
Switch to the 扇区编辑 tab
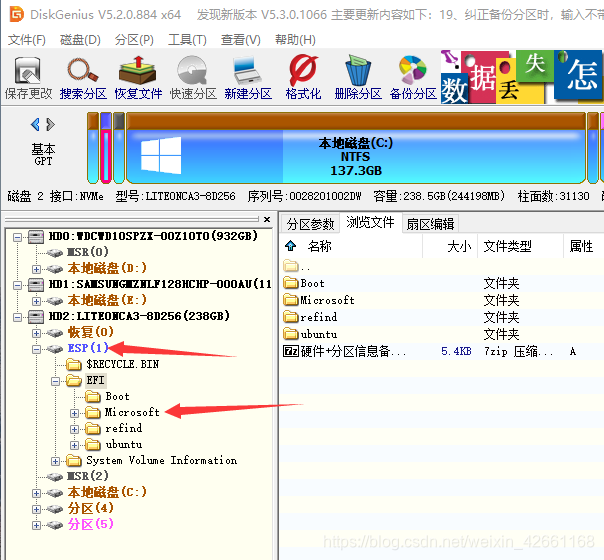tap(430, 224)
